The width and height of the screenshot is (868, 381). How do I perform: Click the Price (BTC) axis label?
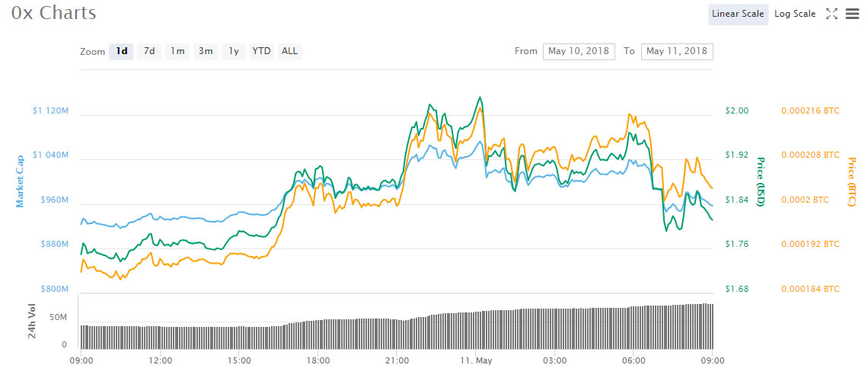[x=852, y=181]
